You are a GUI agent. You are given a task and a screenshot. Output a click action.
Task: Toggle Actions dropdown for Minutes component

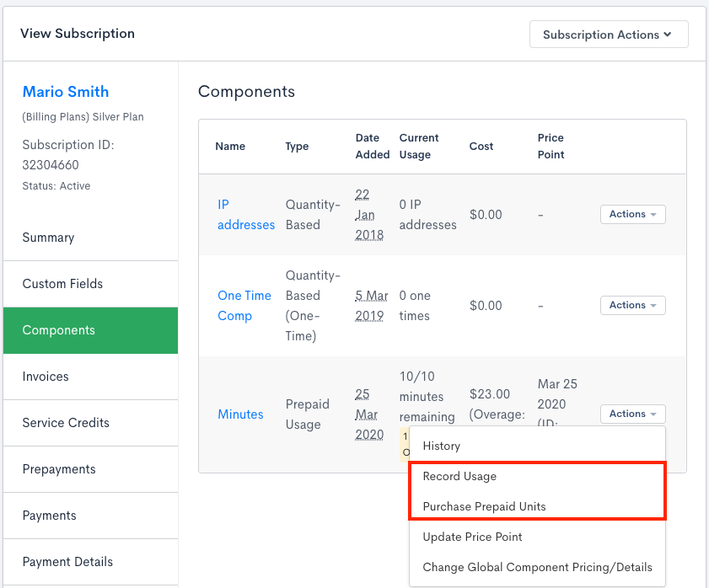click(632, 414)
